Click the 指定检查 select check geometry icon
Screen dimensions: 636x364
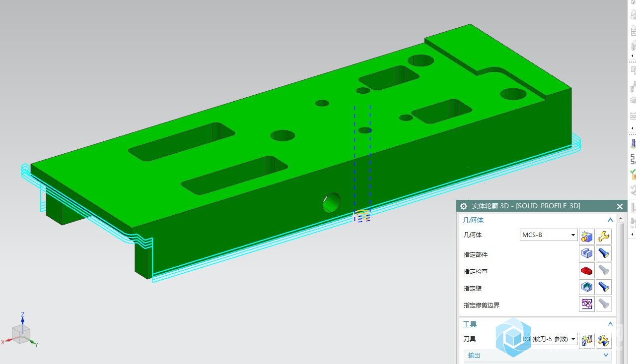click(x=587, y=270)
